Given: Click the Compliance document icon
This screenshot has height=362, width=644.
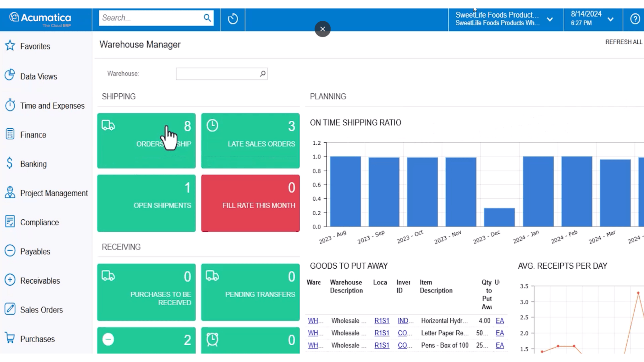Looking at the screenshot, I should click(x=10, y=221).
